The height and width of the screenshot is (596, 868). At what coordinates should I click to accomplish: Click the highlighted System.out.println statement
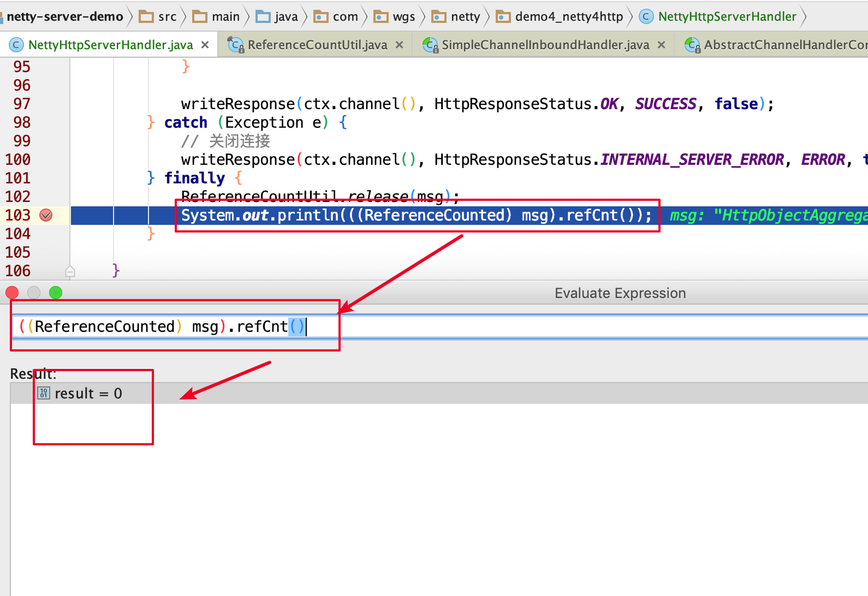click(x=417, y=216)
